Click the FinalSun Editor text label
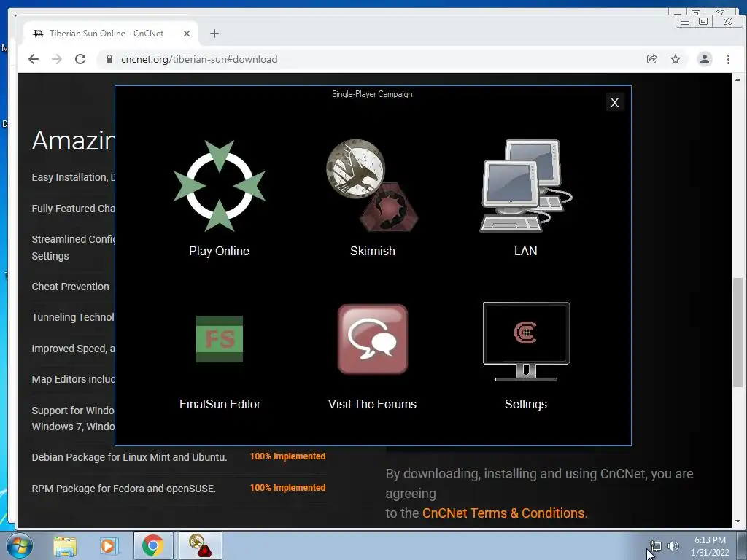 coord(220,404)
